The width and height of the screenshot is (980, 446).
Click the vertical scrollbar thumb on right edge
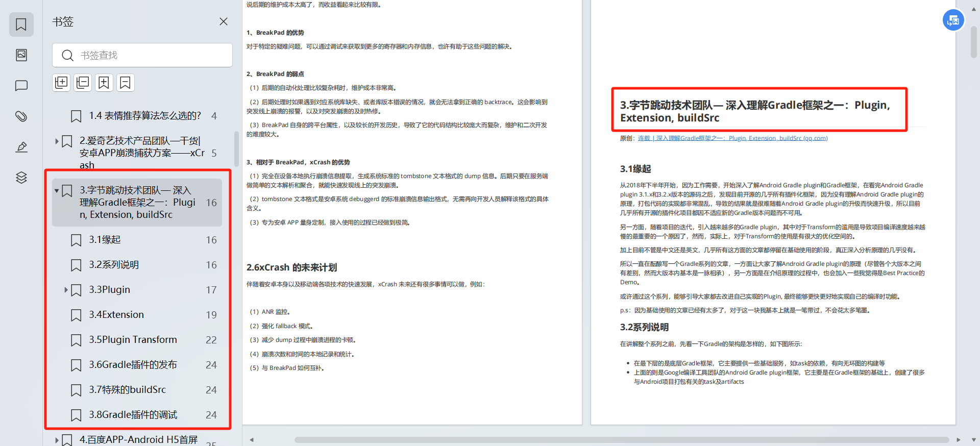coord(974,42)
